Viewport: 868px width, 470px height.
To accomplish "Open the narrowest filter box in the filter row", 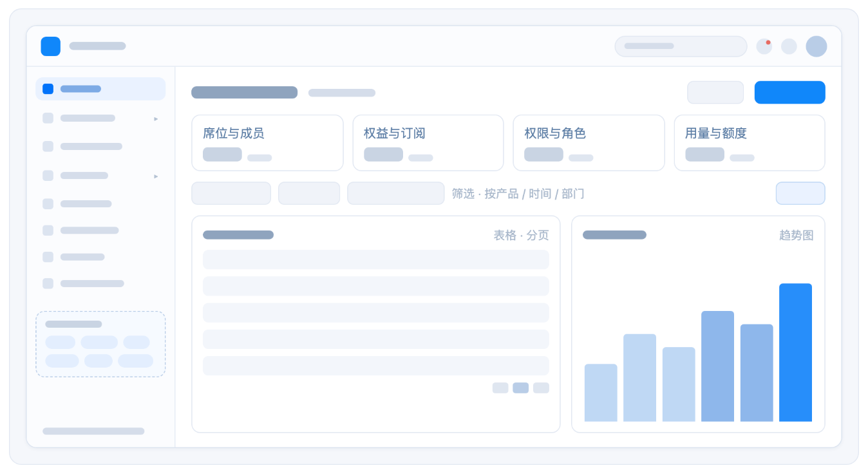I will pyautogui.click(x=309, y=193).
